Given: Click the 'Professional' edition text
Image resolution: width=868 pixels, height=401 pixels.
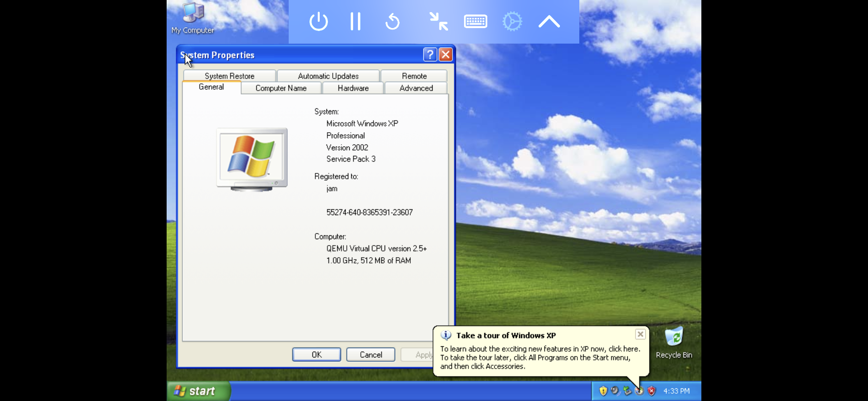Looking at the screenshot, I should coord(345,136).
